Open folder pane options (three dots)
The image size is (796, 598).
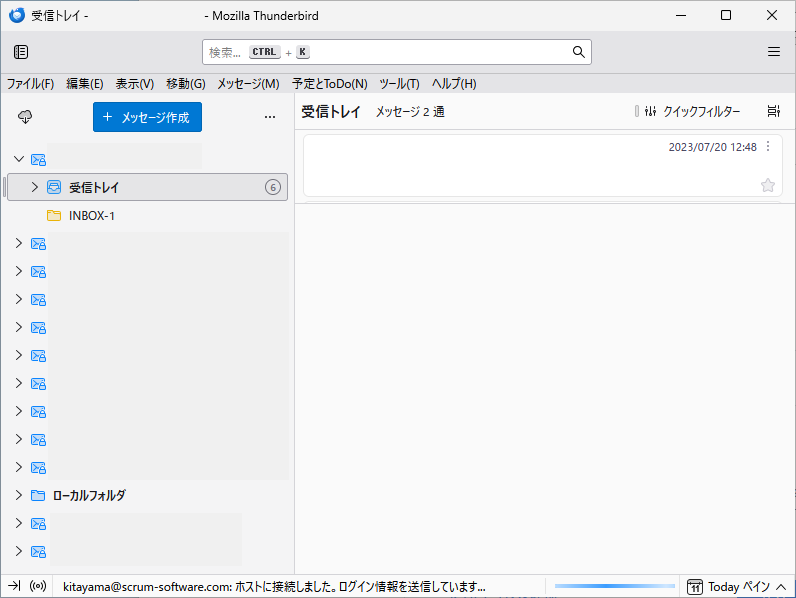pos(270,117)
